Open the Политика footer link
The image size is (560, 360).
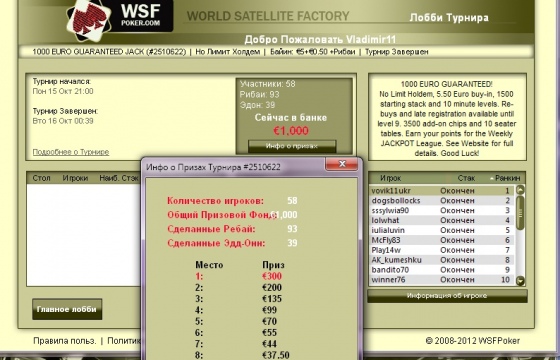124,341
